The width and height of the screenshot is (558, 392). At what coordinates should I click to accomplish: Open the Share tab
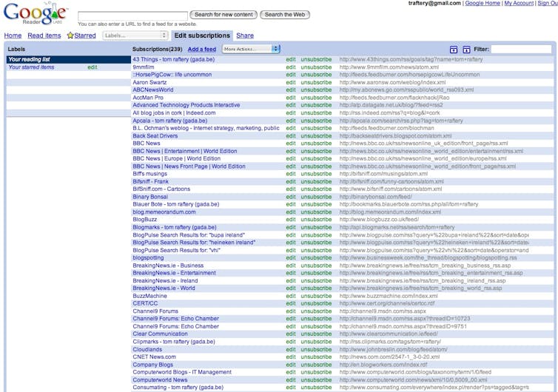click(245, 36)
